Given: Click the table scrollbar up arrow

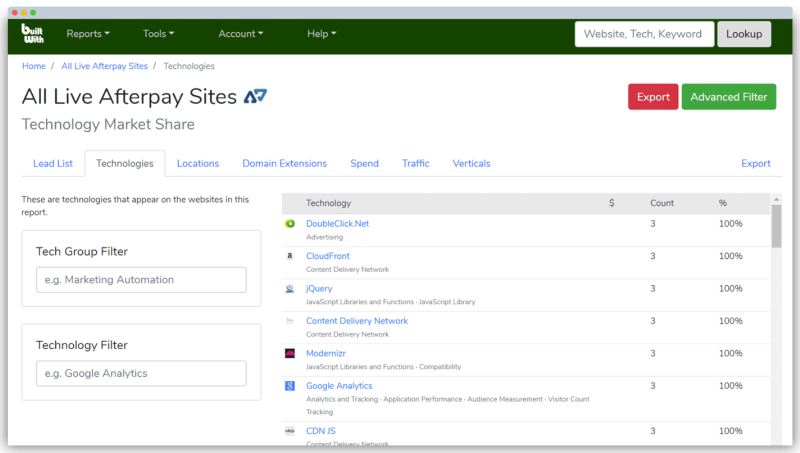Looking at the screenshot, I should click(776, 199).
